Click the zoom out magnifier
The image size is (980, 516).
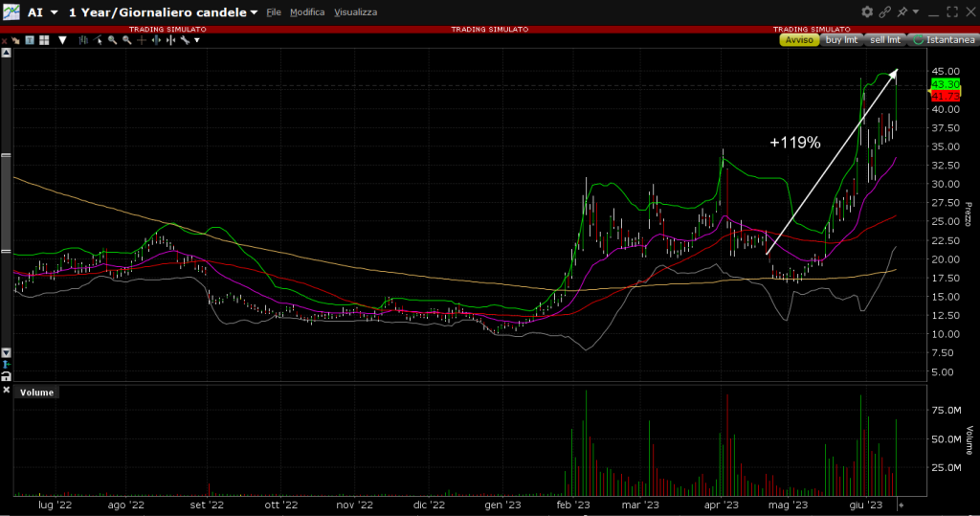[127, 40]
